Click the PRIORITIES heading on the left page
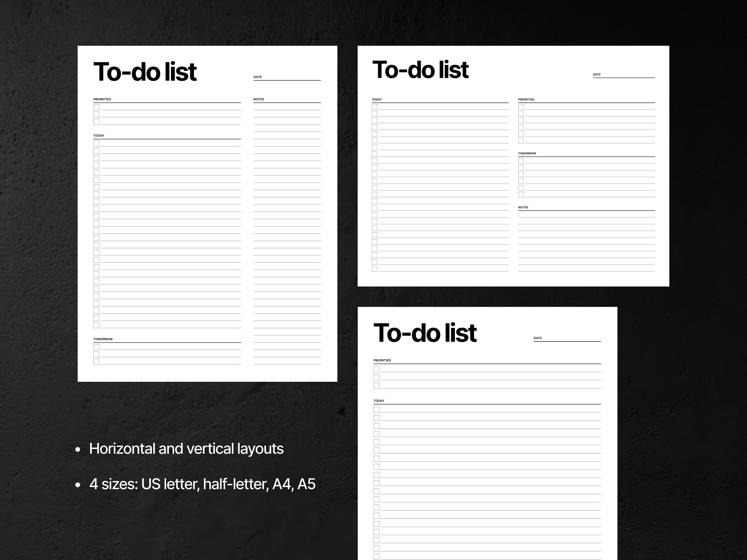Screen dimensions: 747x560 (102, 99)
